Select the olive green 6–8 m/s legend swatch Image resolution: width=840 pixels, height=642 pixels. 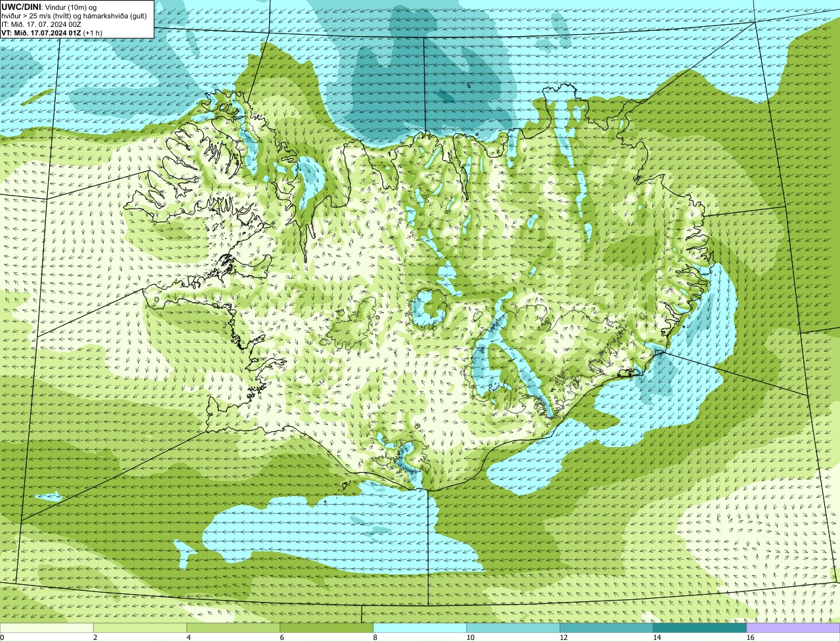[x=327, y=628]
